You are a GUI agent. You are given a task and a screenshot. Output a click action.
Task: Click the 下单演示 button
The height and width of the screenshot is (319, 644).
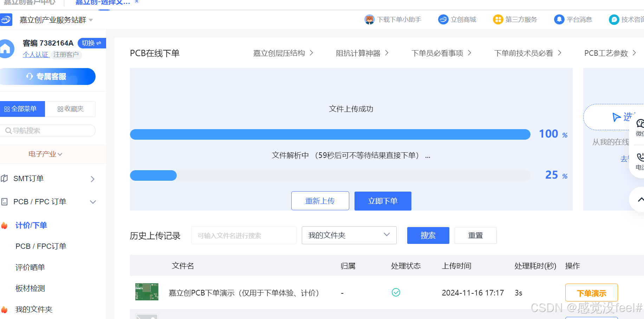[x=592, y=293]
